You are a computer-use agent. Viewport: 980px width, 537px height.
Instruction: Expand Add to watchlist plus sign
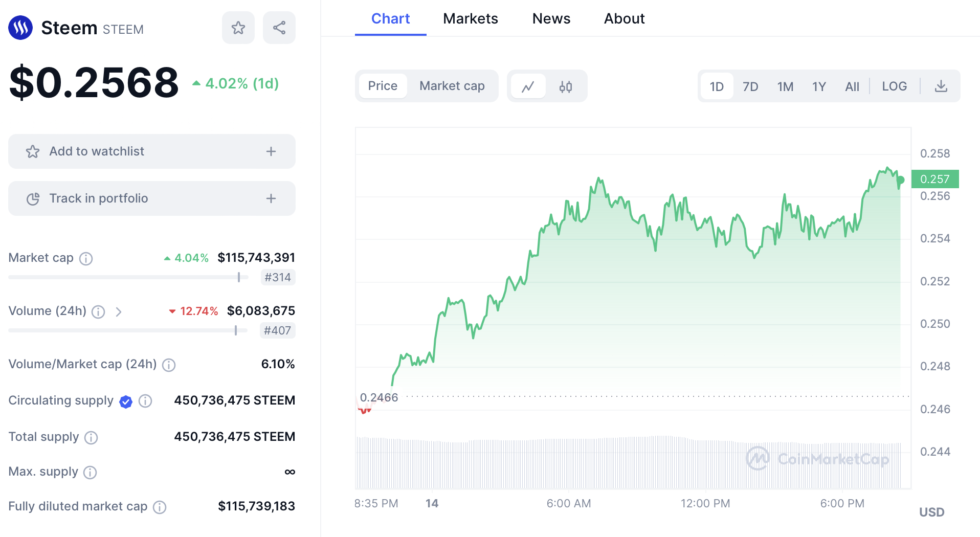(271, 151)
